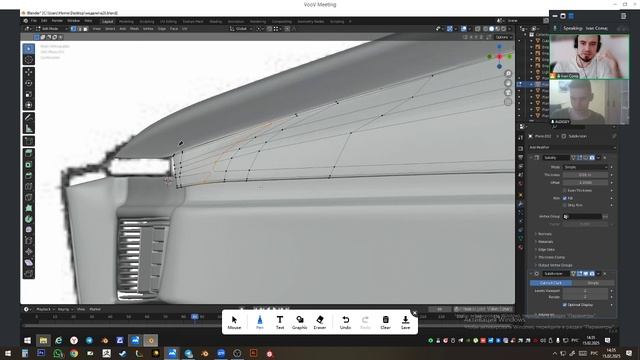Select the Transform tool

[29, 105]
